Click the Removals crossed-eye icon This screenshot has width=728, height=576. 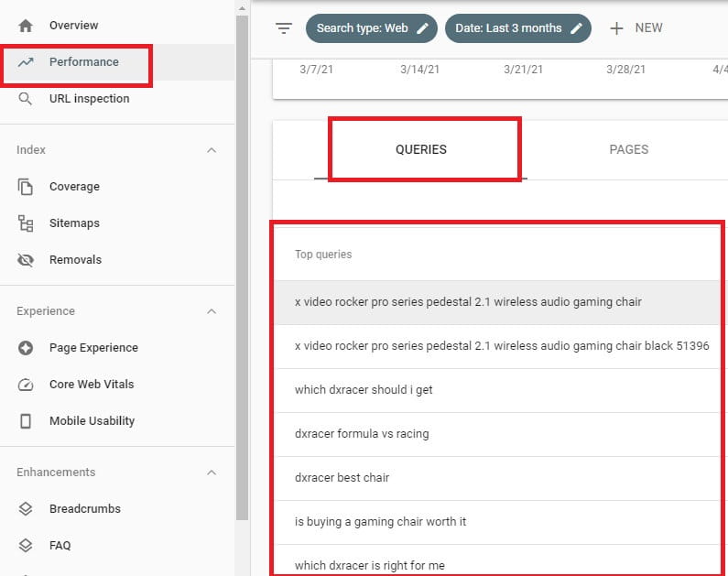point(26,260)
